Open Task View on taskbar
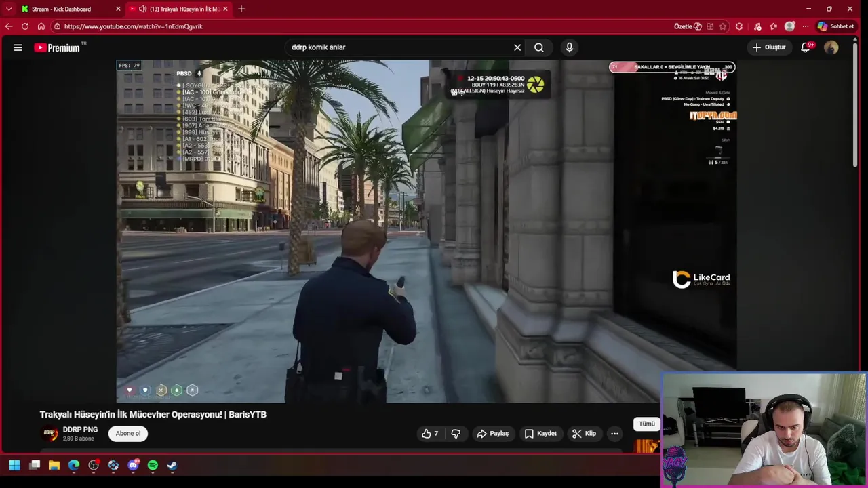Screen dimensions: 868x488 coord(35,466)
